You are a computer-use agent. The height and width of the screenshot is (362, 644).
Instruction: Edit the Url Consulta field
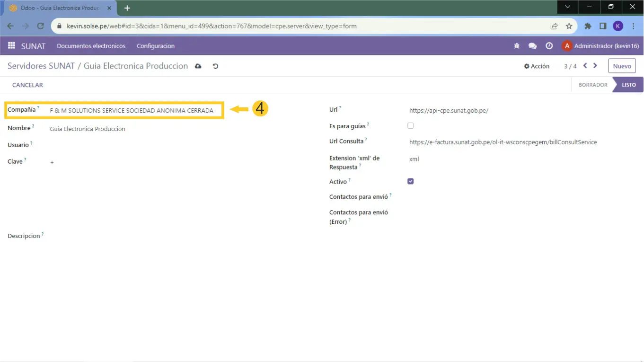523,142
